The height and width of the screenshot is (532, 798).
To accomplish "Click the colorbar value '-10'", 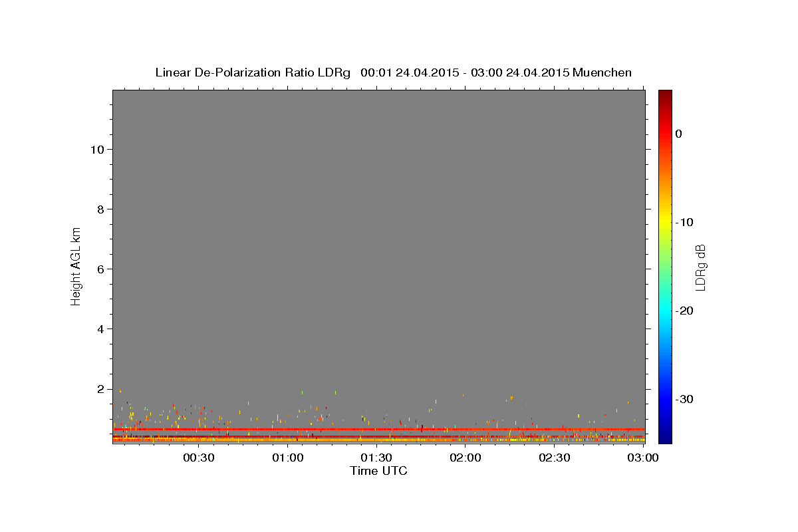I will (684, 222).
